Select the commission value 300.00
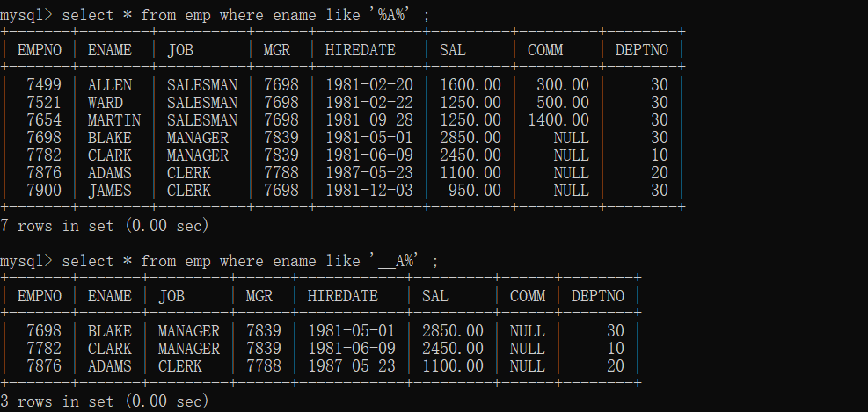The width and height of the screenshot is (868, 412). coord(563,85)
